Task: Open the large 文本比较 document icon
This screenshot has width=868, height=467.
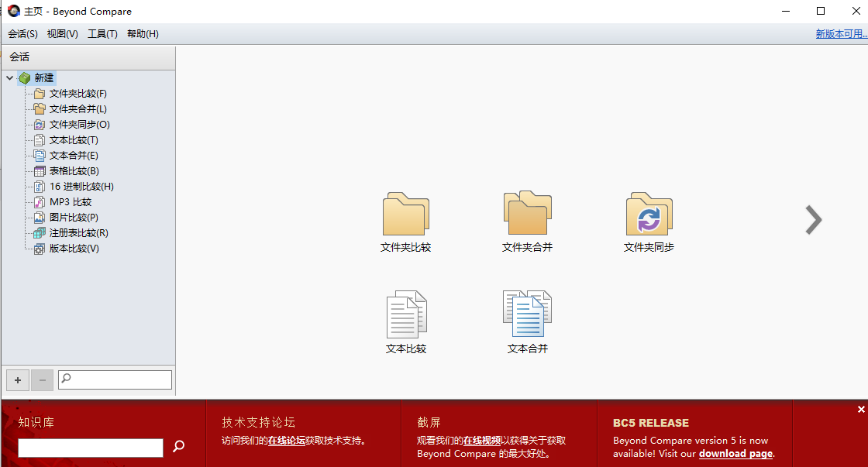Action: click(406, 314)
